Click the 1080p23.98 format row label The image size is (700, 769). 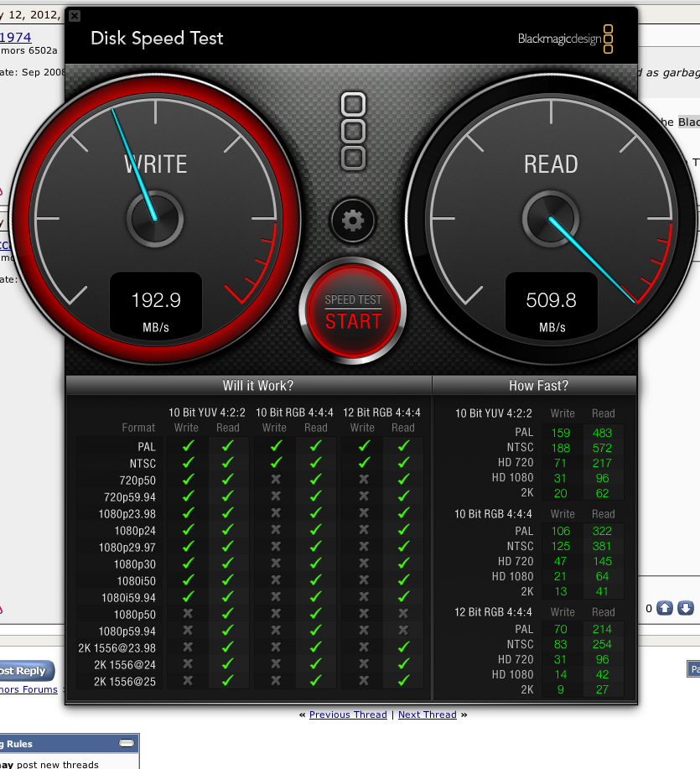tap(127, 514)
